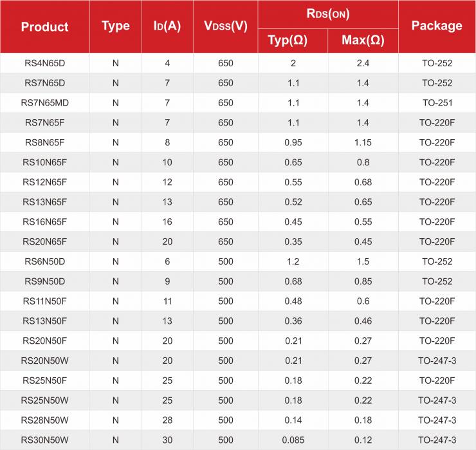Select product RS6N50D
The width and height of the screenshot is (476, 450).
(44, 261)
